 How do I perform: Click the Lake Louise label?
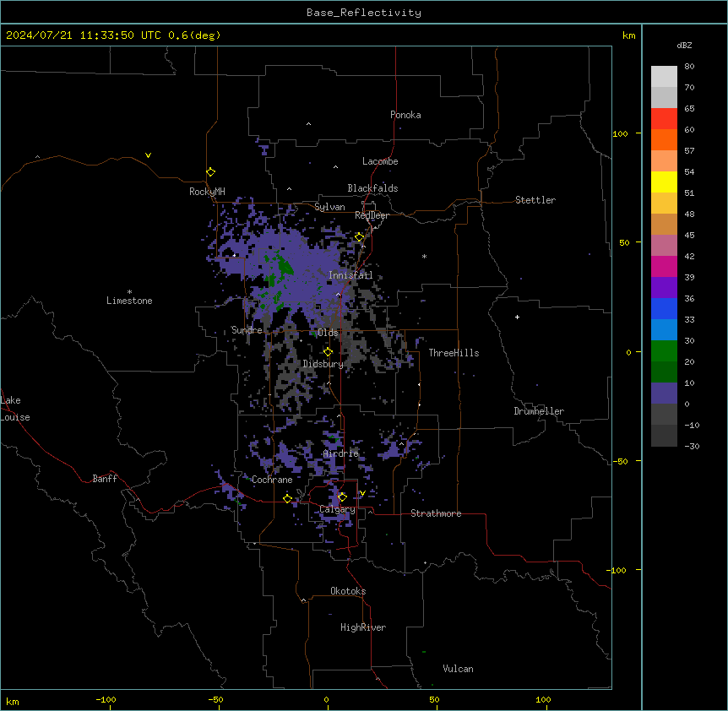(15, 409)
